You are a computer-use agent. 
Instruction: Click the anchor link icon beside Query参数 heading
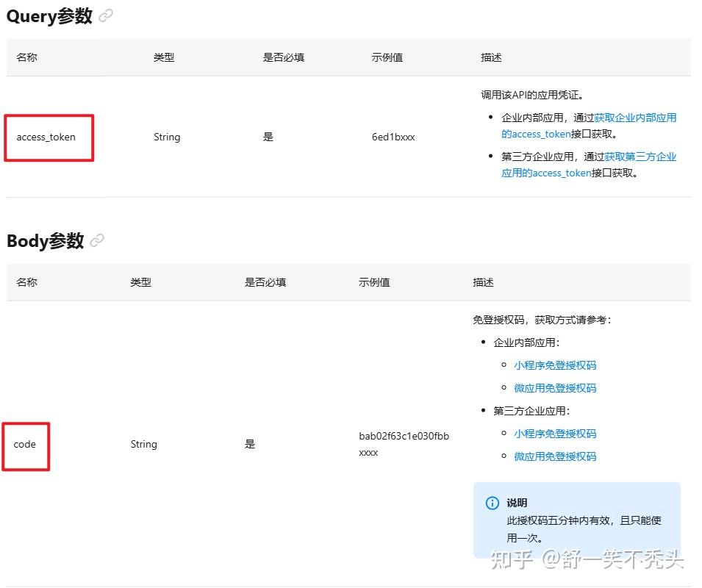coord(105,16)
